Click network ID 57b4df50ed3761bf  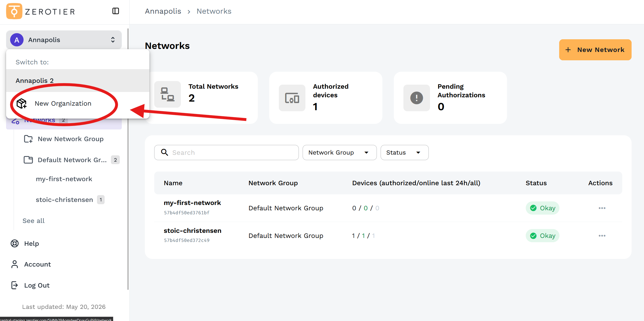click(x=187, y=213)
